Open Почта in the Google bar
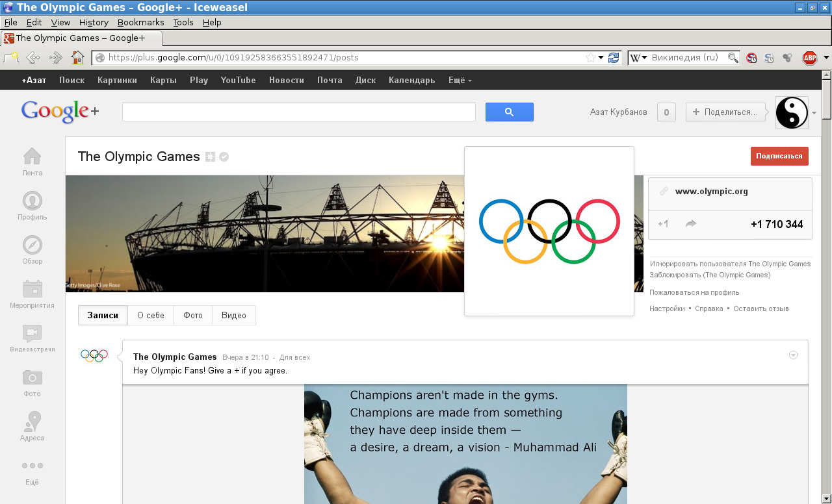 (x=330, y=80)
